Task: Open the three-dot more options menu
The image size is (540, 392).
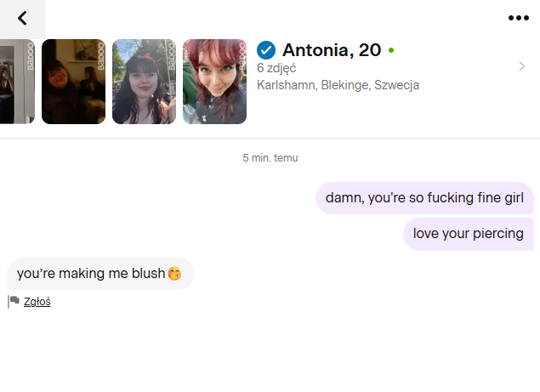Action: coord(518,18)
